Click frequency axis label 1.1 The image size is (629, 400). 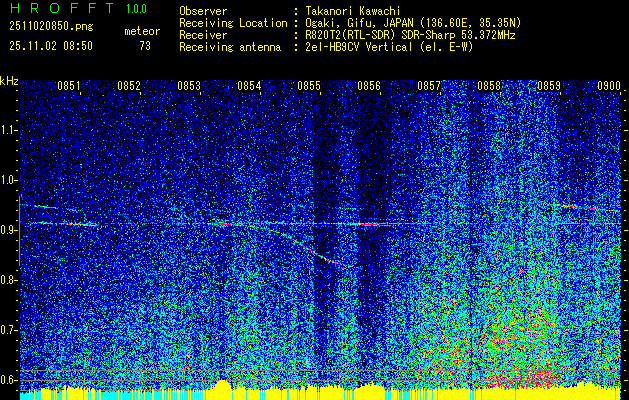point(9,130)
